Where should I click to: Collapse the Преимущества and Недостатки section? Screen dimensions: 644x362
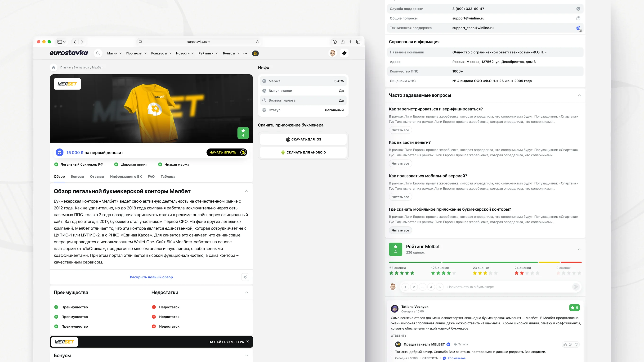tap(246, 292)
